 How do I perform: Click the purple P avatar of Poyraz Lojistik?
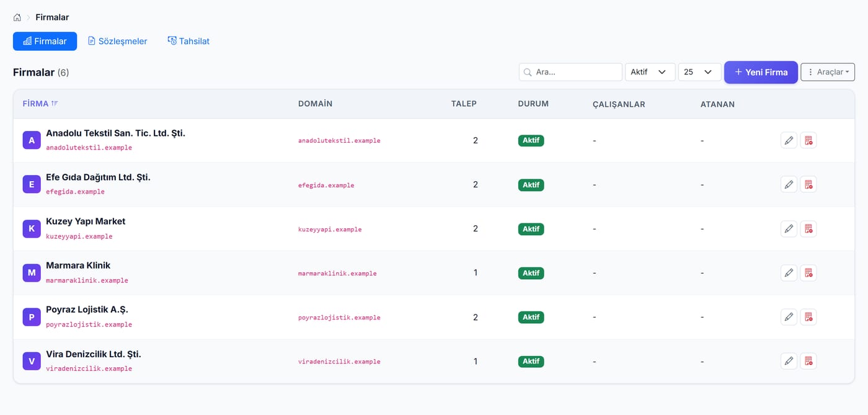click(32, 317)
